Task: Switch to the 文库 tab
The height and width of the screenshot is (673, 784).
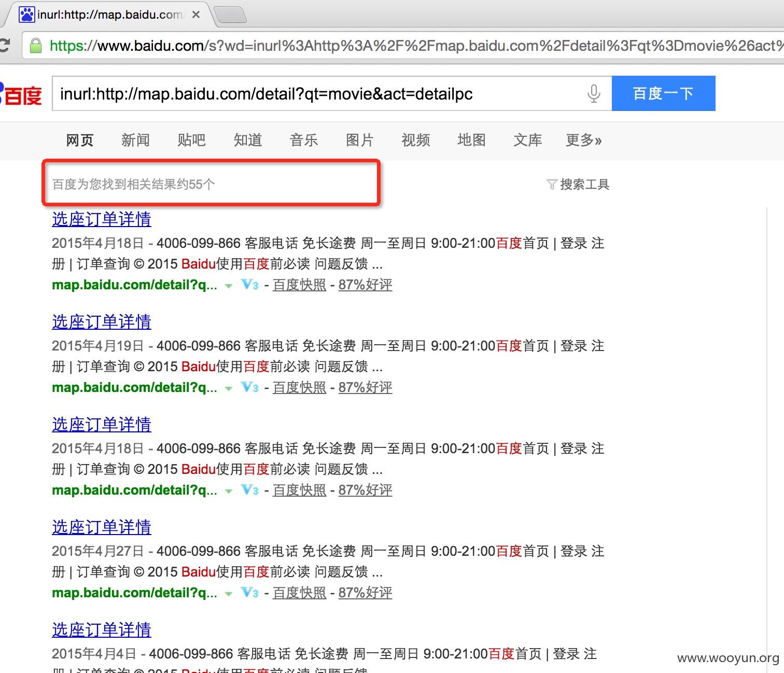Action: point(528,140)
